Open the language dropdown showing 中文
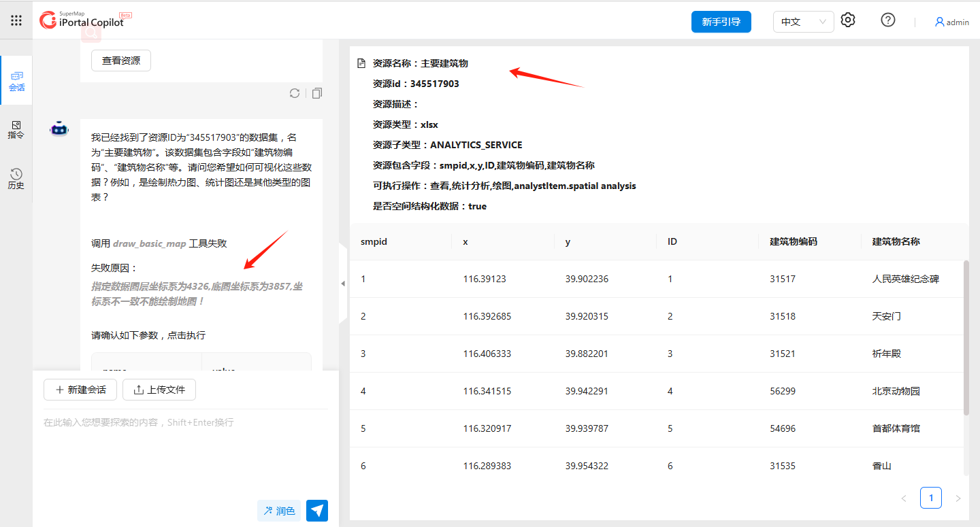The height and width of the screenshot is (527, 980). 803,22
